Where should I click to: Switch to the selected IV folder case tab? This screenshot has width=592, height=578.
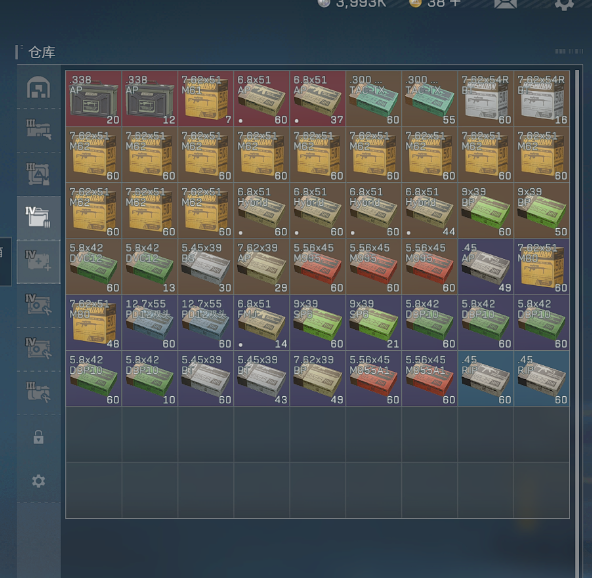click(38, 217)
